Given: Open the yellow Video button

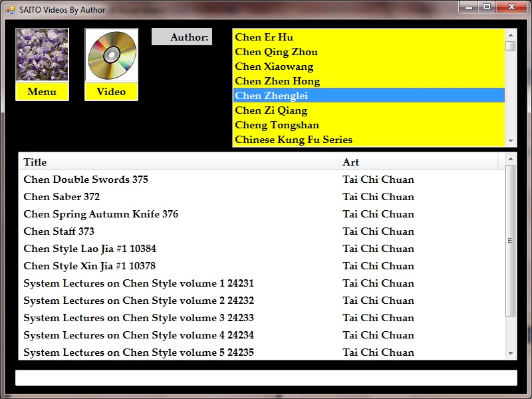Looking at the screenshot, I should pos(111,92).
